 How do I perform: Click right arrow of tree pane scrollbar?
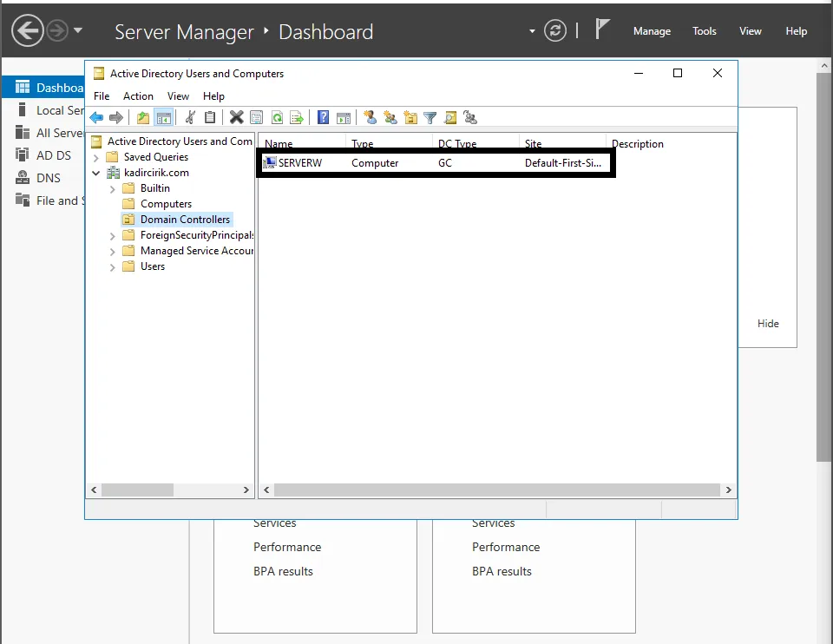(x=246, y=490)
